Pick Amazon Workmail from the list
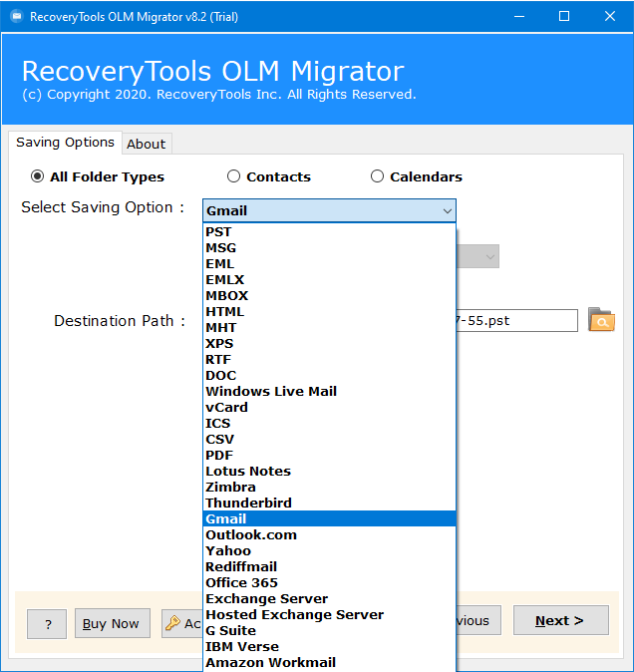 (x=329, y=662)
